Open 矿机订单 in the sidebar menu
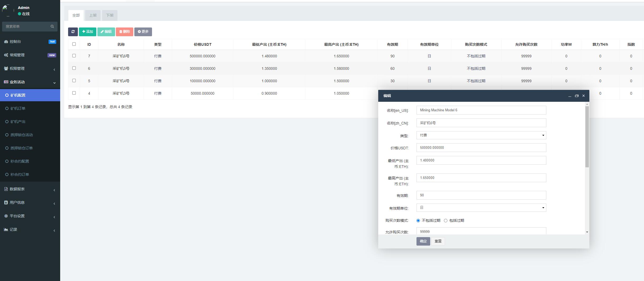644x281 pixels. pos(18,108)
